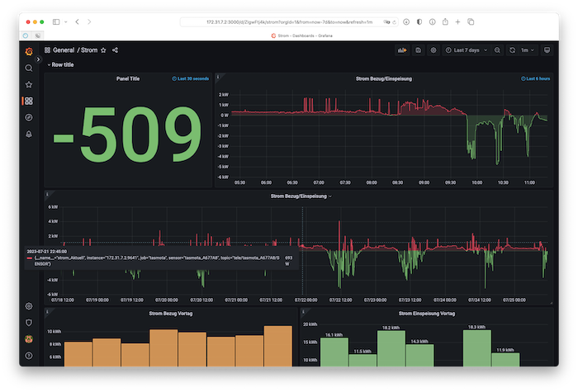Screen dimensions: 578x392
Task: Show info on Strom Einspeisung Vortag panel
Action: pos(303,312)
